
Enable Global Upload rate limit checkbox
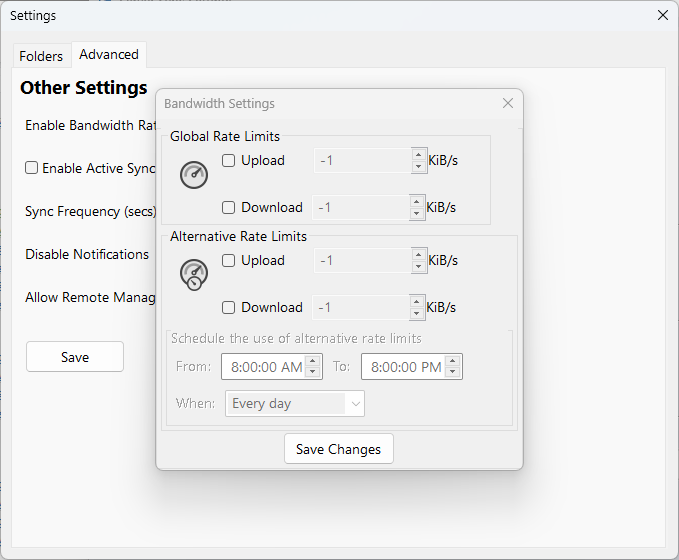(x=229, y=160)
